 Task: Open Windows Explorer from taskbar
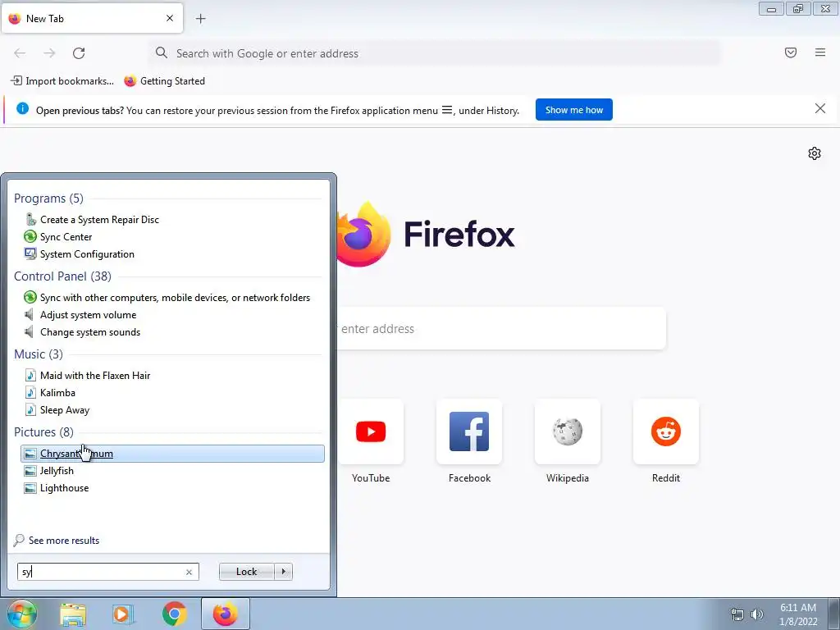click(73, 614)
